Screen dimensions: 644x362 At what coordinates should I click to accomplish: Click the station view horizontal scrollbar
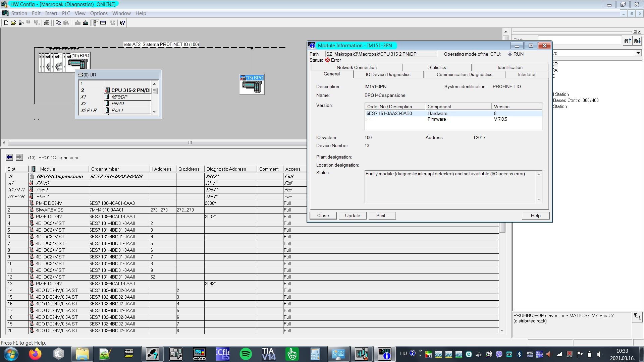tap(190, 143)
